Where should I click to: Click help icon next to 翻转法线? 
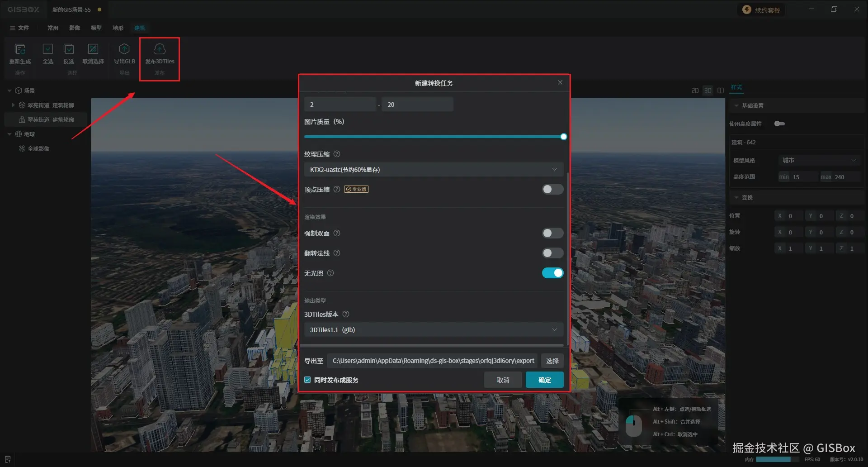pyautogui.click(x=337, y=253)
